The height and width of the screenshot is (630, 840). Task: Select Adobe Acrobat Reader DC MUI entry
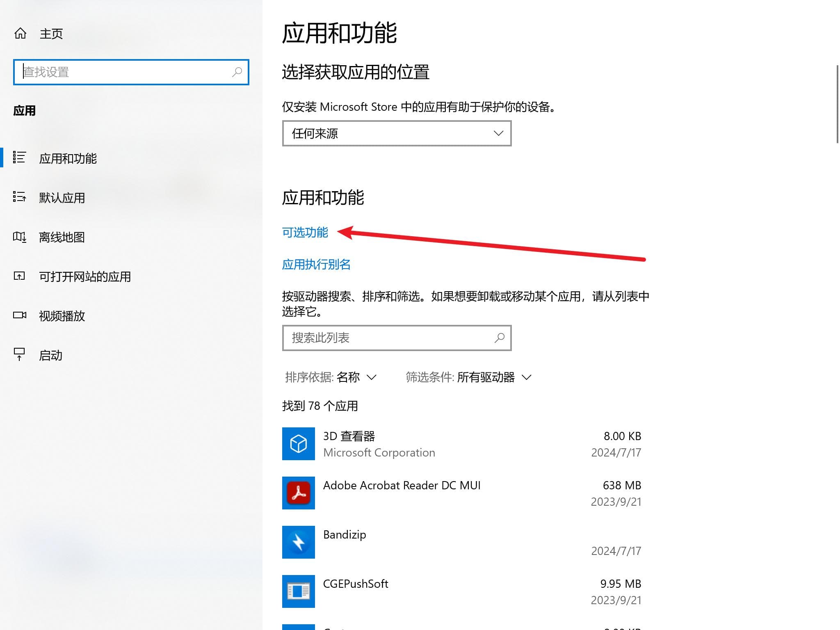[x=402, y=485]
